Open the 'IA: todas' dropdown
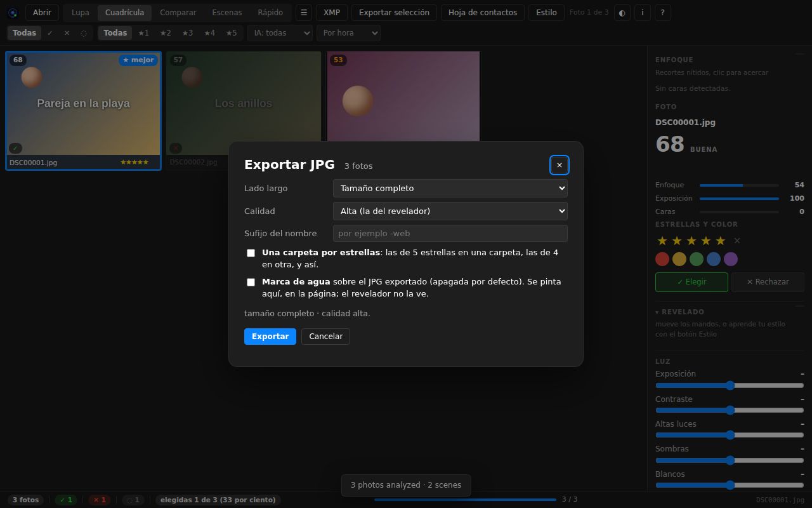 (x=280, y=33)
